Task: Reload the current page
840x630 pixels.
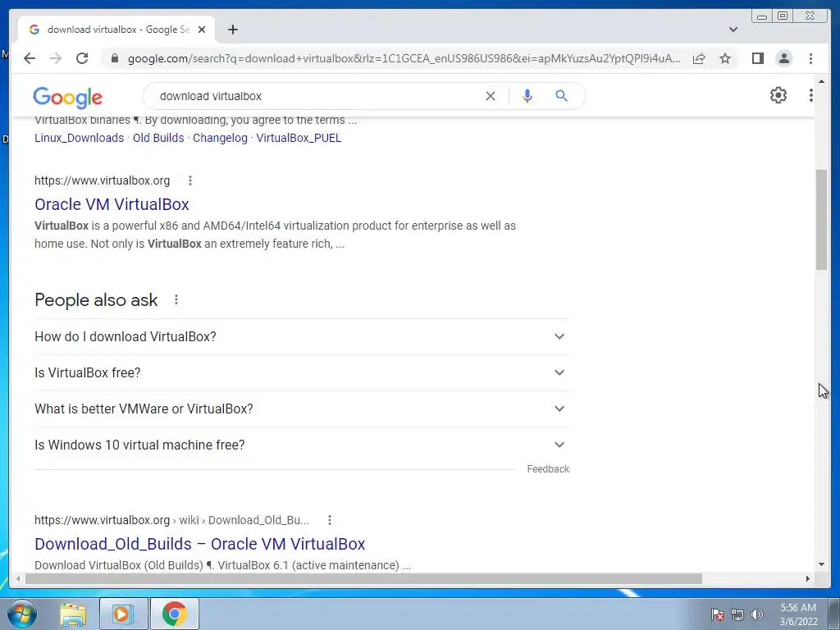Action: [82, 58]
